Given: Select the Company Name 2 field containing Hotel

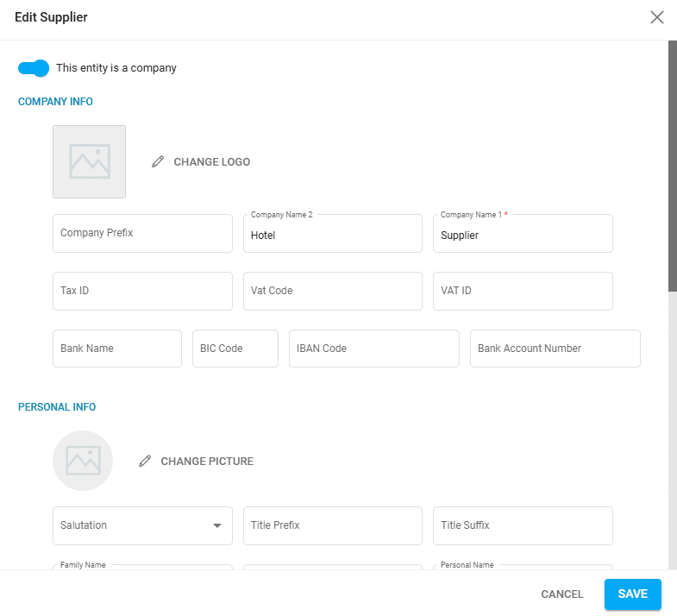Looking at the screenshot, I should coord(332,235).
